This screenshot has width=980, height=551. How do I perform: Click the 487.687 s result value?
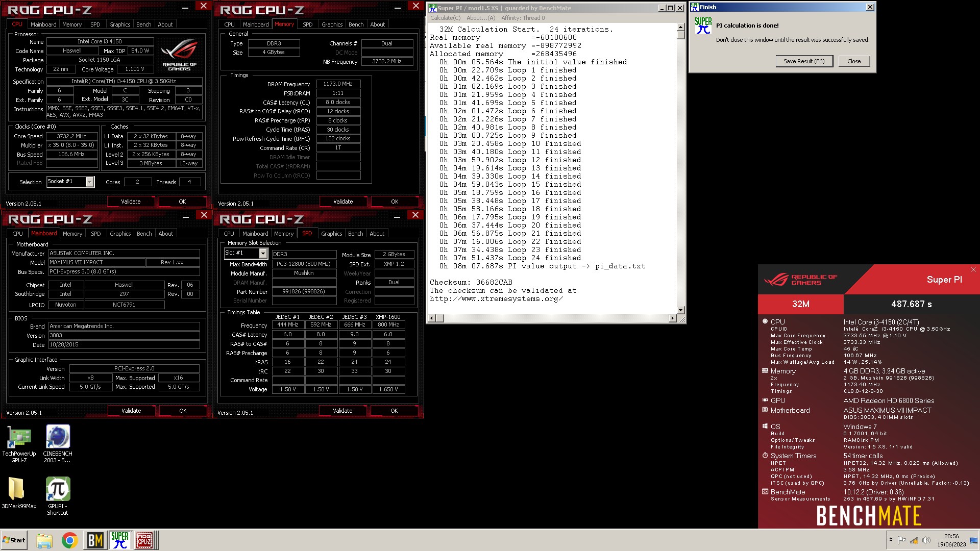(x=912, y=304)
